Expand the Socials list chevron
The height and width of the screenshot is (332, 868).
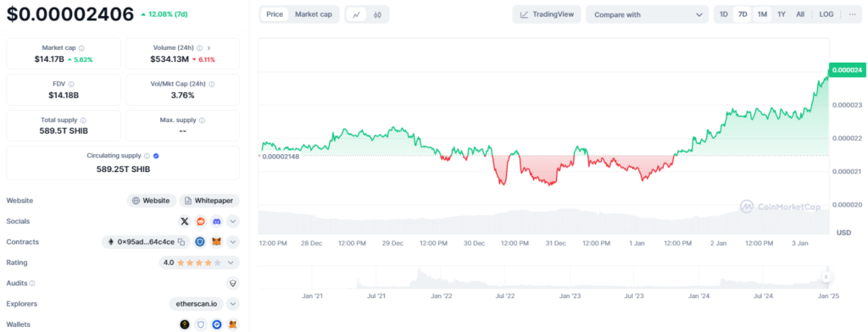click(233, 221)
